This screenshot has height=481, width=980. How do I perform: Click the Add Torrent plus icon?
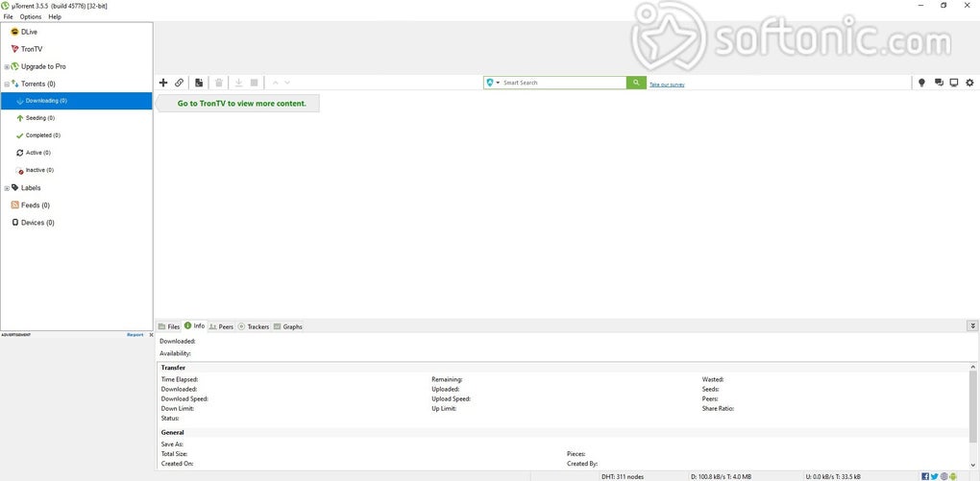(163, 83)
